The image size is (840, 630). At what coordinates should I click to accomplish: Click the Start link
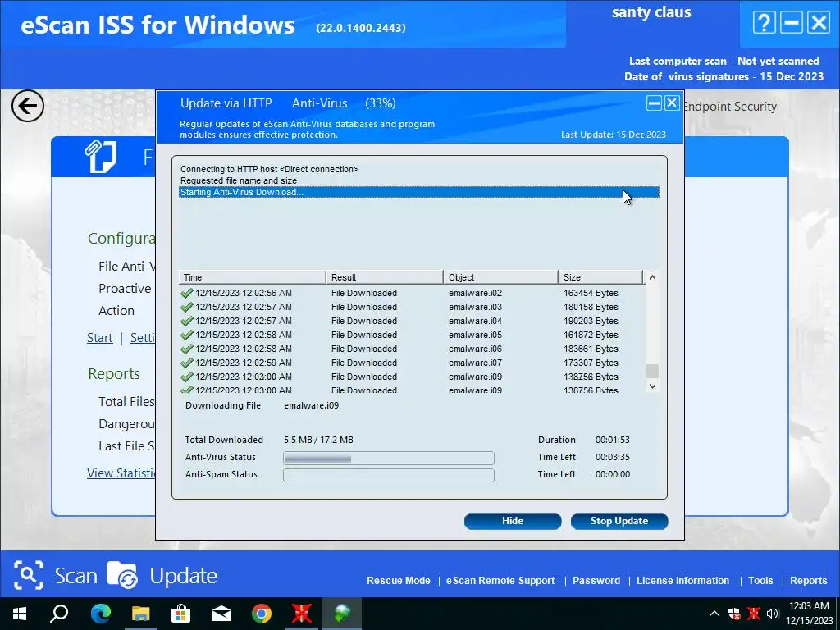[99, 338]
